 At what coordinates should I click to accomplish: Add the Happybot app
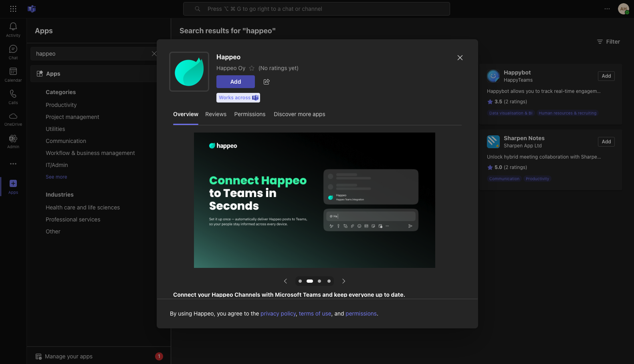click(606, 76)
